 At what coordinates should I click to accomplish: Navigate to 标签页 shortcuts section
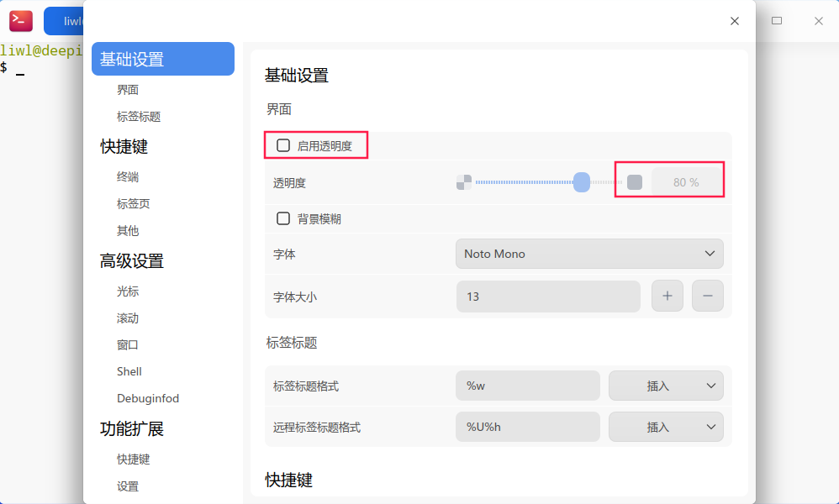(x=134, y=203)
